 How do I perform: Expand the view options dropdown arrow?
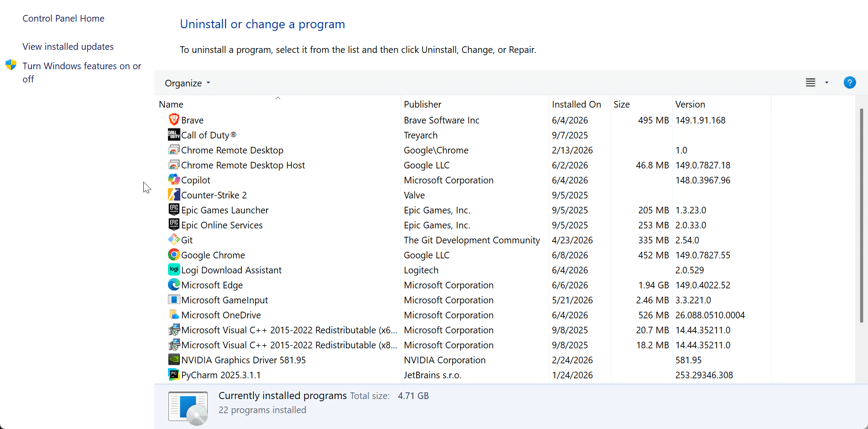[827, 82]
